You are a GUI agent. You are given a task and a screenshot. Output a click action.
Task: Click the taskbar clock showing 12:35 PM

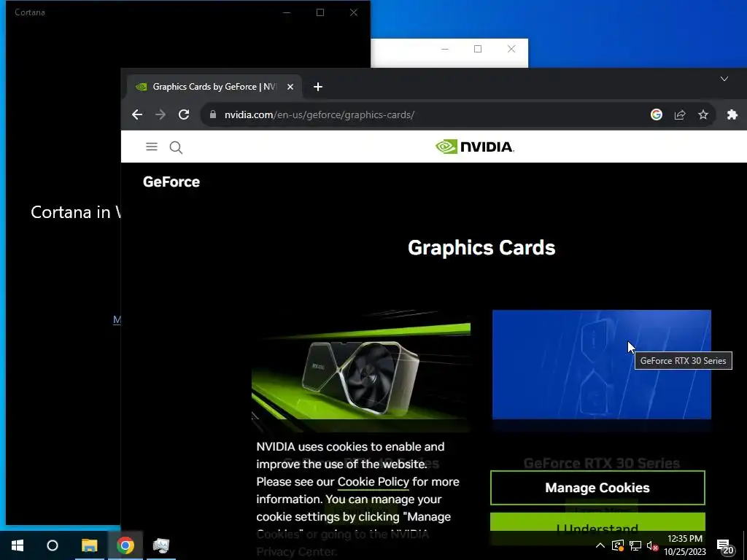[684, 545]
